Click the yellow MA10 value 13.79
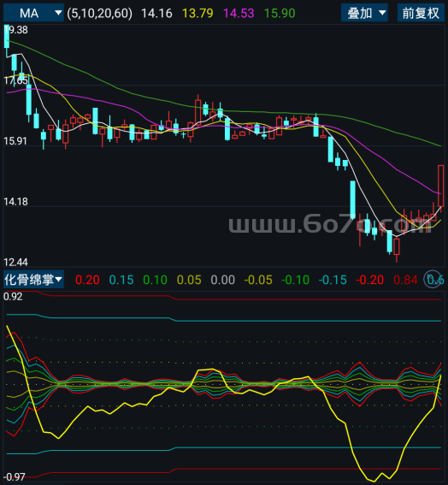 (197, 14)
